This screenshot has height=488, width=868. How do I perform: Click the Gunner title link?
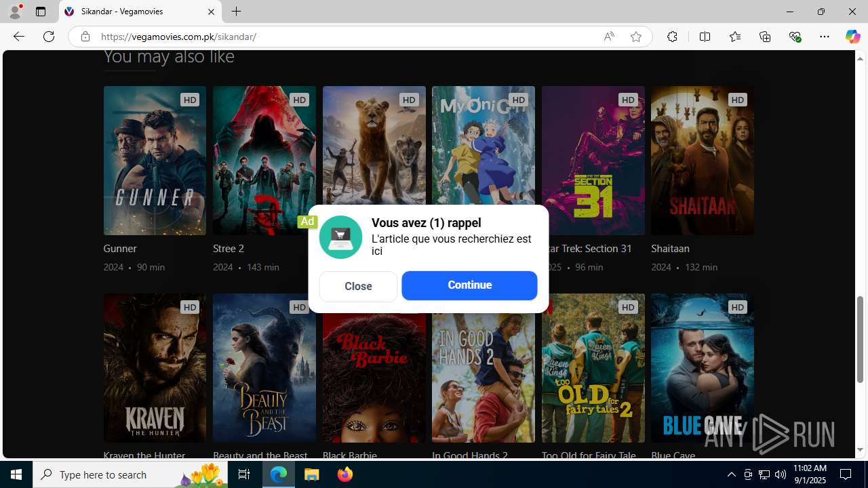pos(120,249)
